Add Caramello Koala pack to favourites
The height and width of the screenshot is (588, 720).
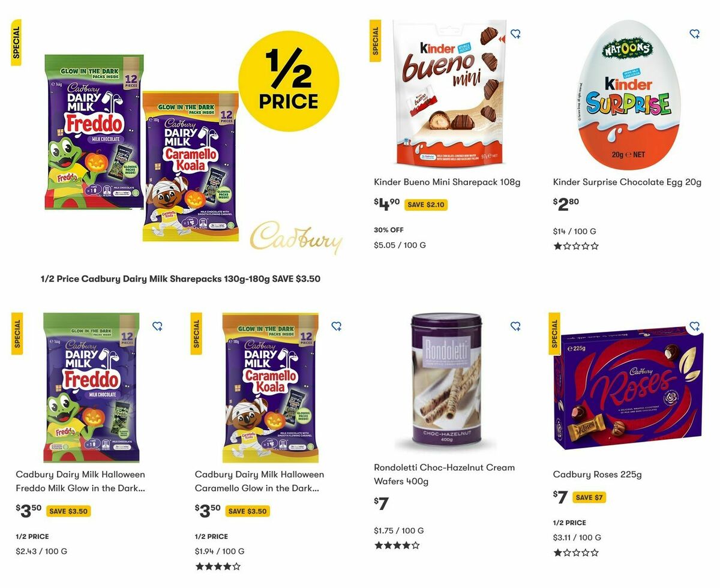point(336,326)
